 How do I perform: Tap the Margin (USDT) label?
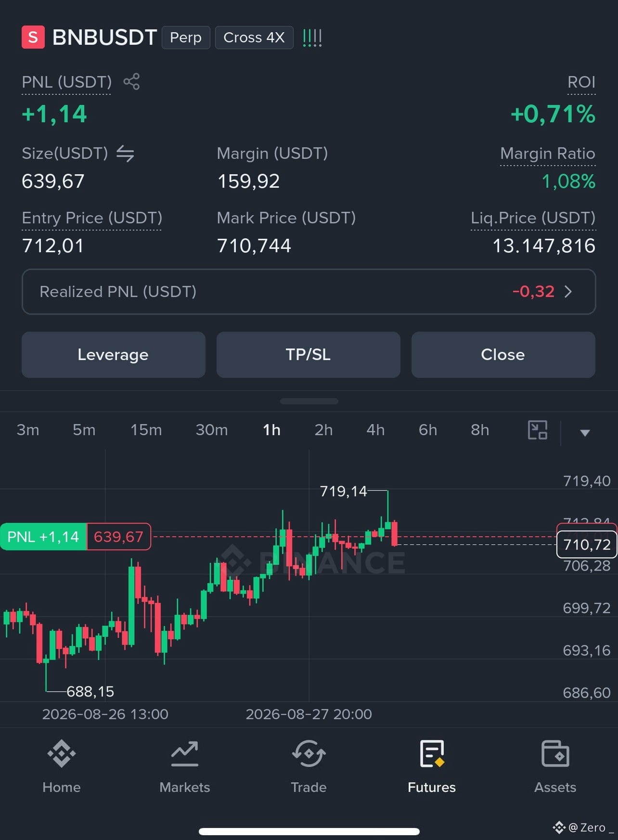pos(272,154)
